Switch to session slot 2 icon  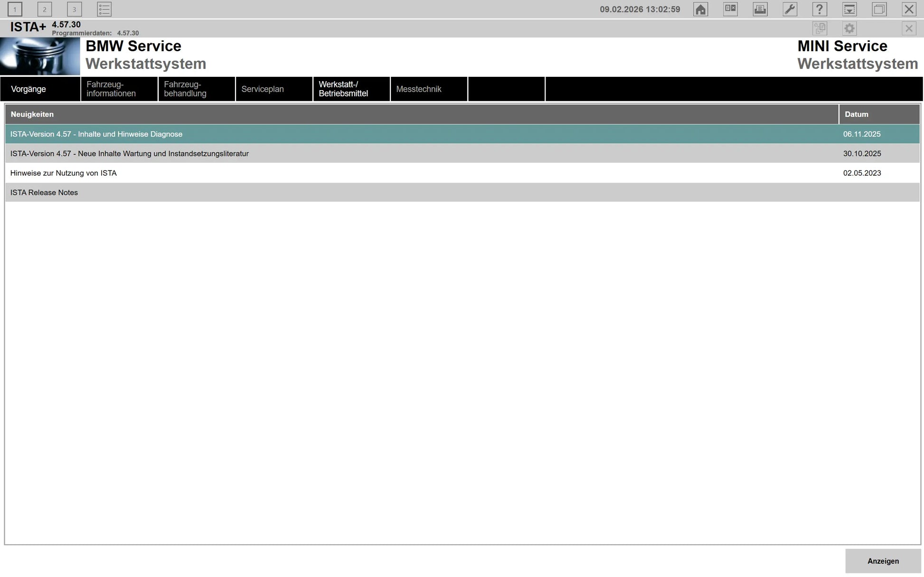(x=45, y=9)
